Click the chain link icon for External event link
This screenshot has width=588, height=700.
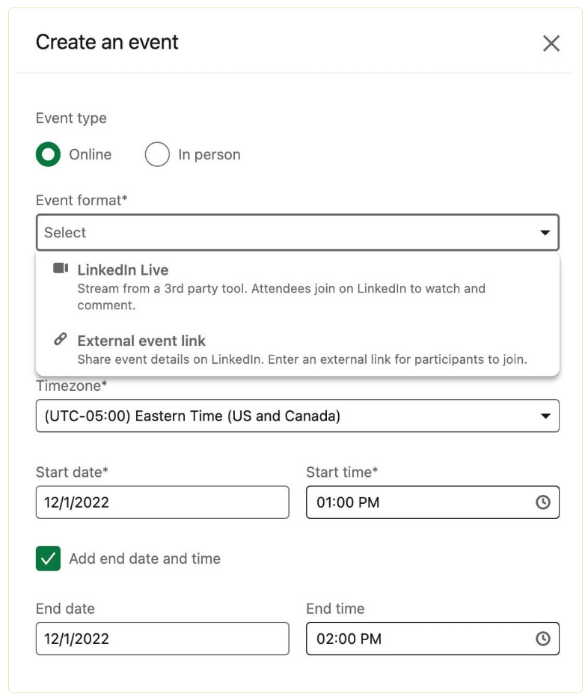(x=61, y=339)
